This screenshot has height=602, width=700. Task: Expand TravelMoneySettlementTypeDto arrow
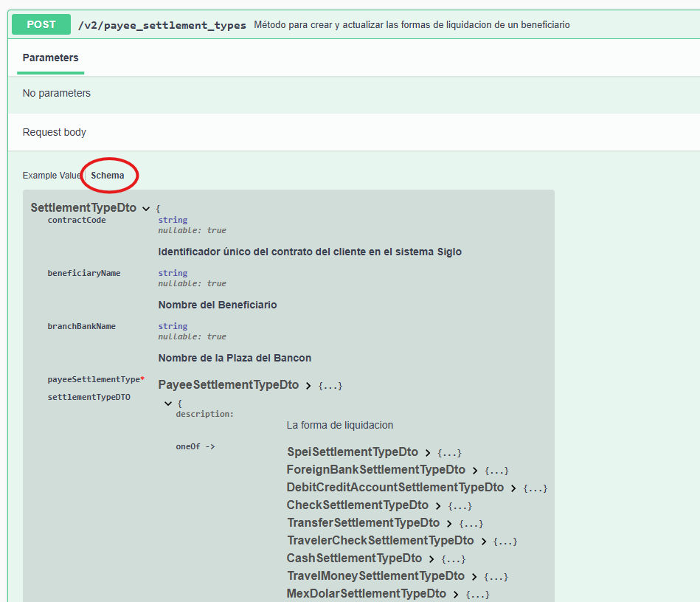tap(474, 577)
